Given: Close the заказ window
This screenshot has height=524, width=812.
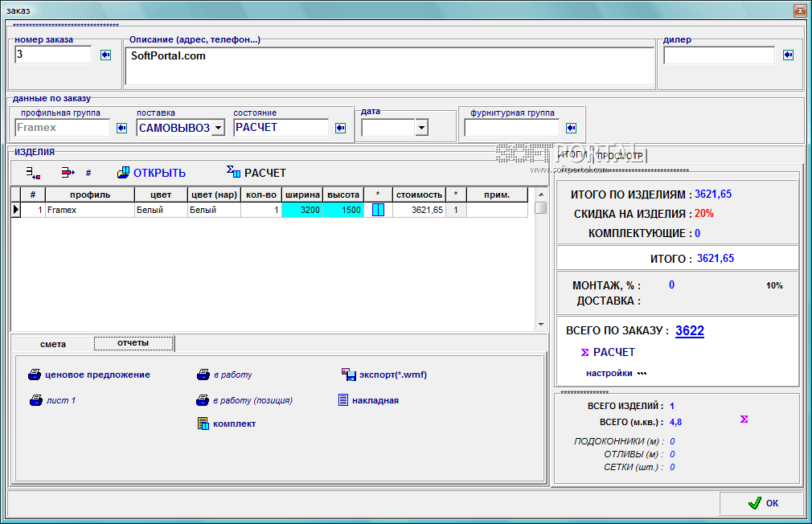Looking at the screenshot, I should tap(800, 10).
